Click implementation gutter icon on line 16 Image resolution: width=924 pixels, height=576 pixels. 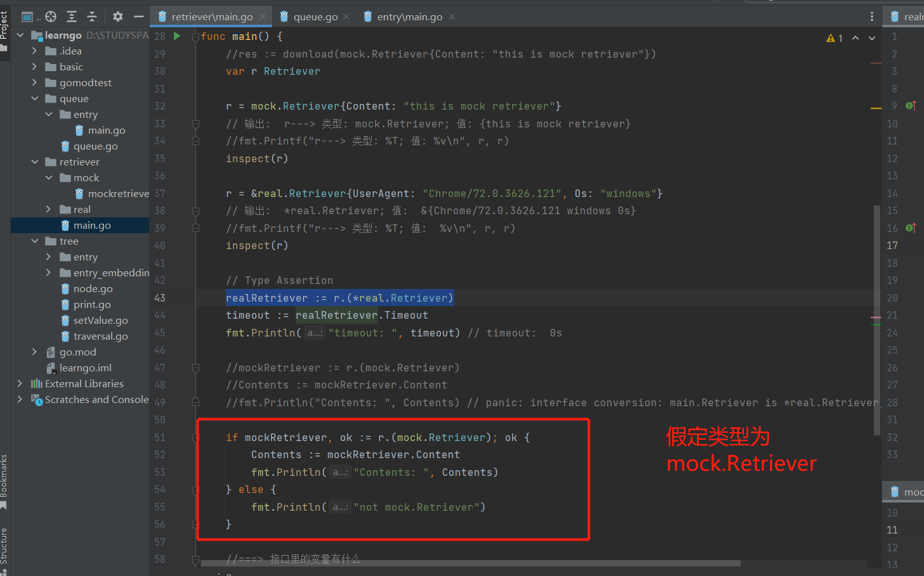tap(911, 227)
